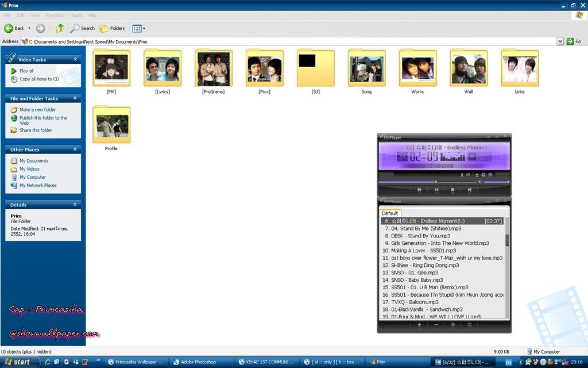
Task: Open the Favorites menu
Action: tap(56, 16)
